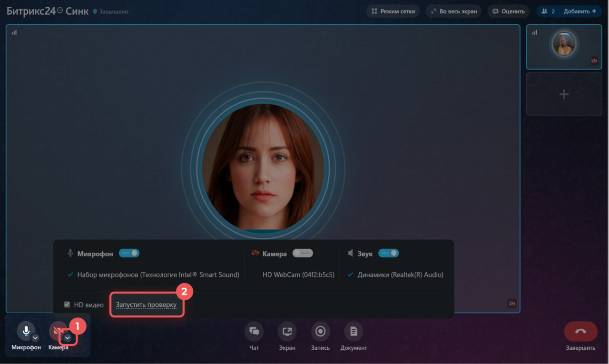Uncheck the HD видео checkbox
The image size is (609, 364).
point(67,305)
